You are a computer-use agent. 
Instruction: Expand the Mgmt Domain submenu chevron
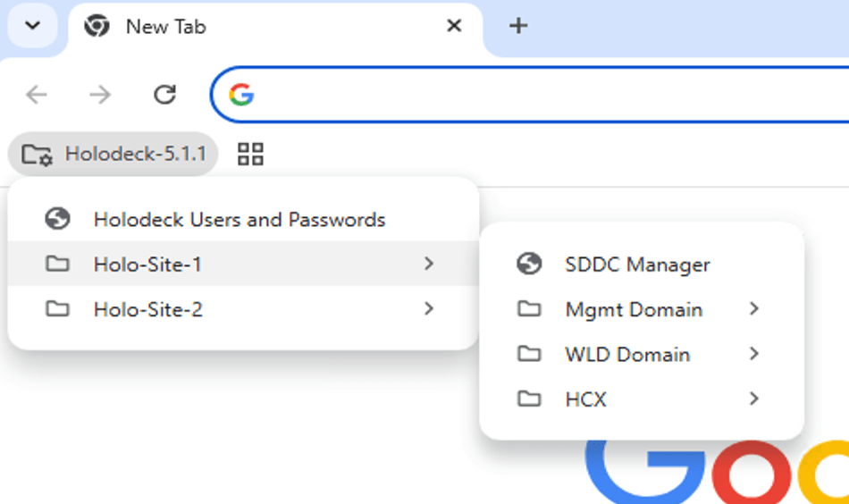(754, 309)
